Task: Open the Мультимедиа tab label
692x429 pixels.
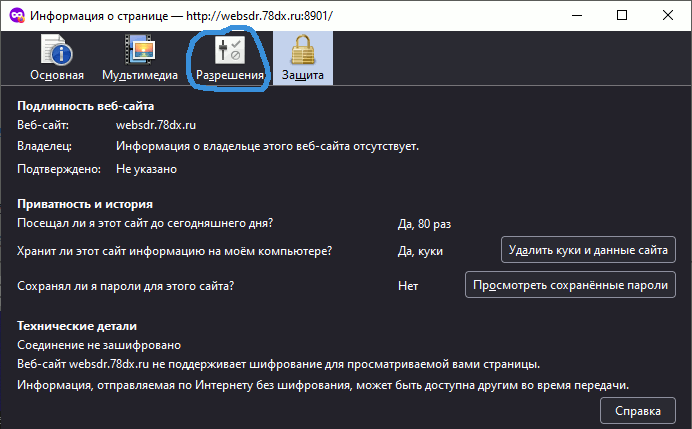Action: [x=140, y=75]
